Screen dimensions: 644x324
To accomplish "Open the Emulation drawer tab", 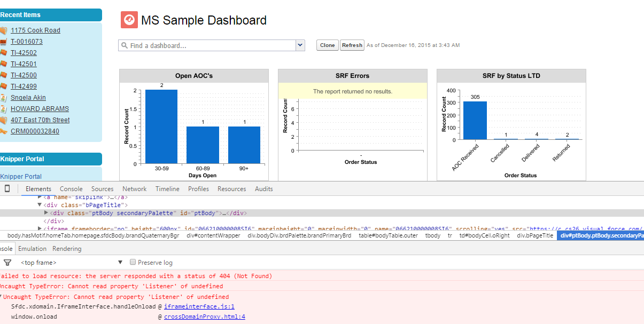I will 32,249.
